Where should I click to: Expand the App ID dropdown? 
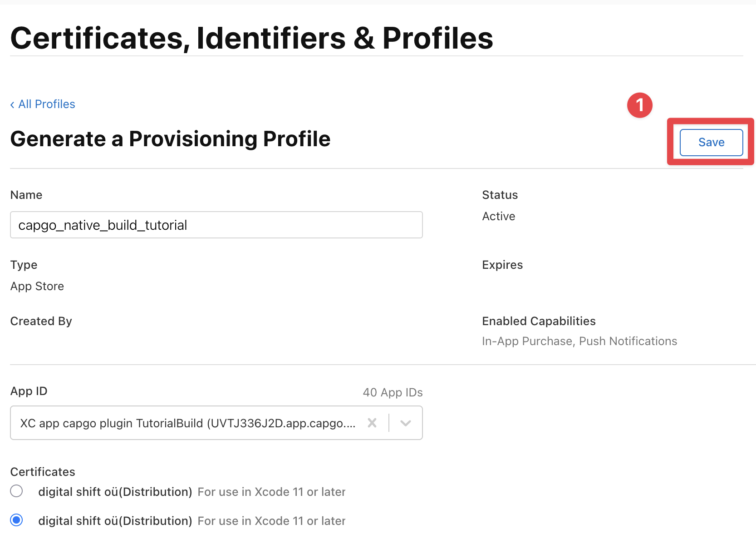click(x=405, y=423)
